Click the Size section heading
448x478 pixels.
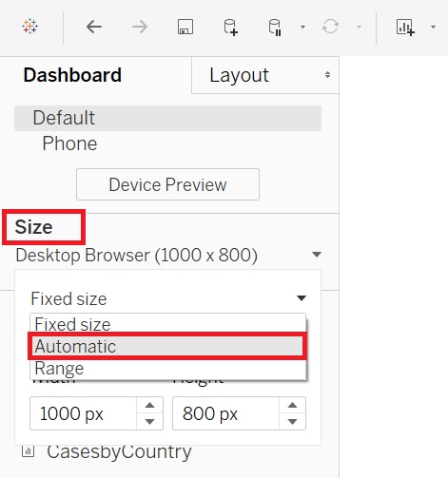pos(33,227)
